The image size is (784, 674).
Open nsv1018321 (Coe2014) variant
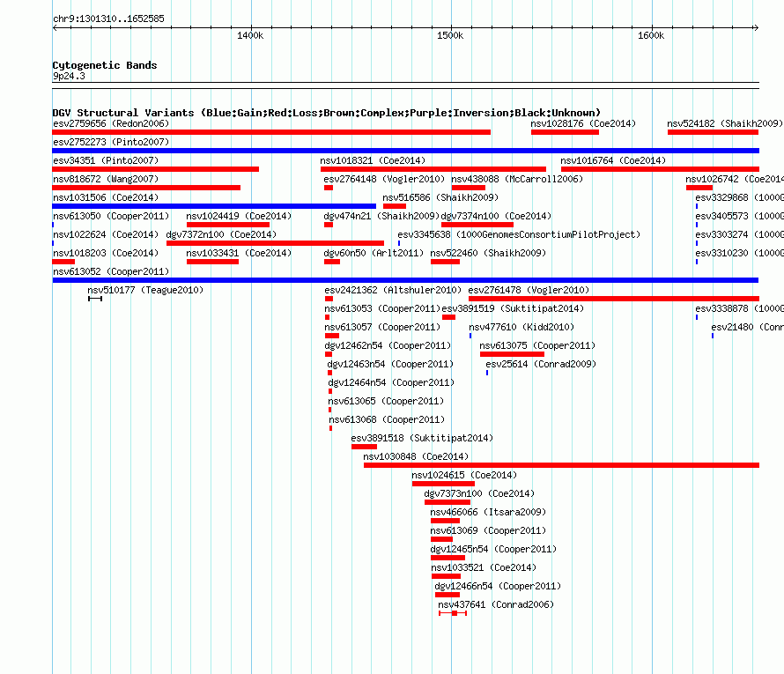pyautogui.click(x=373, y=160)
